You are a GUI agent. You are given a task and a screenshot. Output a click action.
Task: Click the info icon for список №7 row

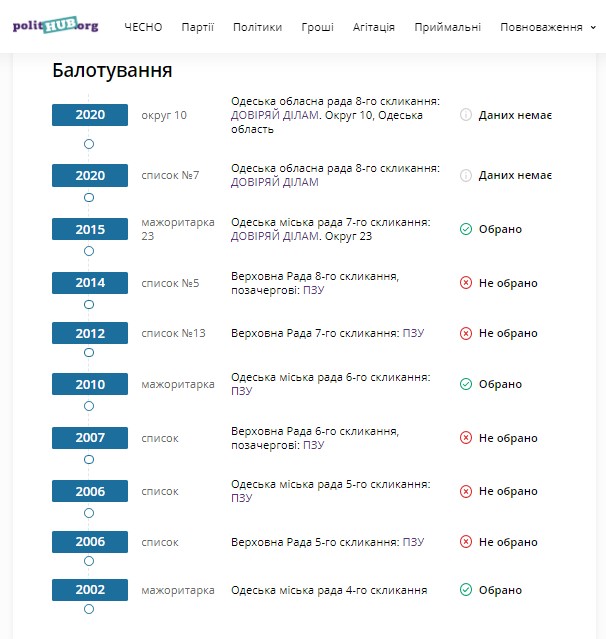click(x=466, y=175)
